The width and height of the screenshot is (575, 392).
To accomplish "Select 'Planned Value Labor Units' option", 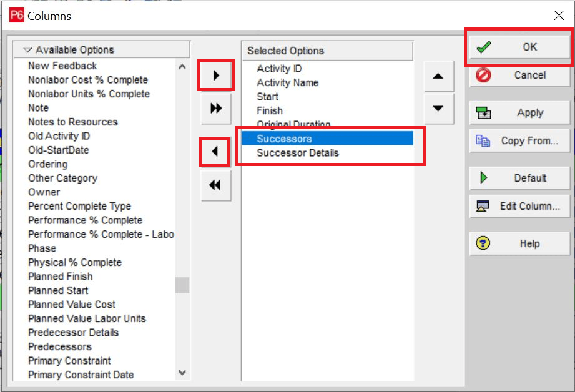I will pos(87,319).
